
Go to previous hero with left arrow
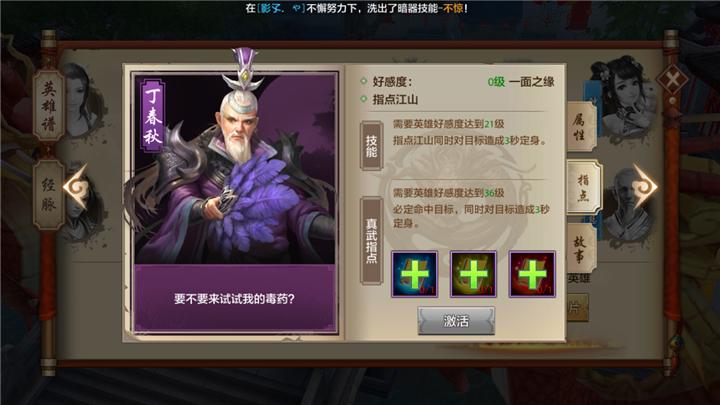coord(76,187)
